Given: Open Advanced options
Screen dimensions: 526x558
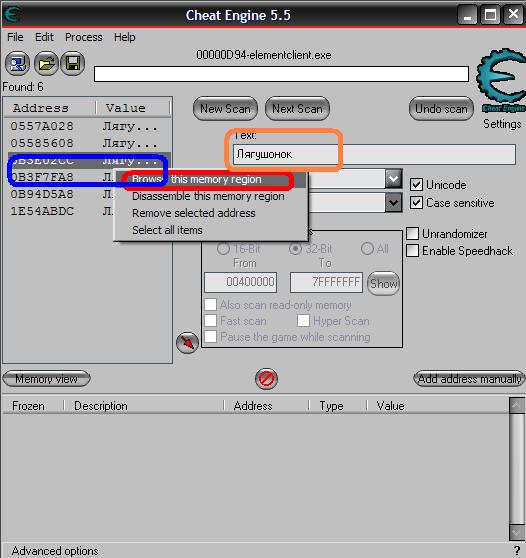Looking at the screenshot, I should click(x=55, y=551).
